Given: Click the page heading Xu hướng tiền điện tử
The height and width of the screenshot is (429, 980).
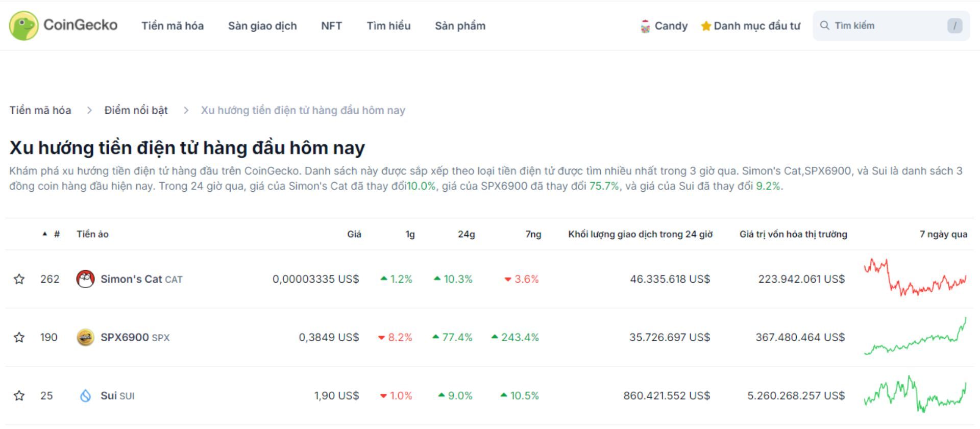Looking at the screenshot, I should pyautogui.click(x=187, y=148).
